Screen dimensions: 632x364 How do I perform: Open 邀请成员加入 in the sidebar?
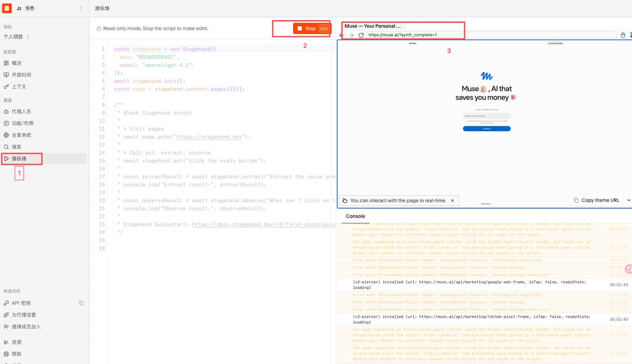[26, 327]
